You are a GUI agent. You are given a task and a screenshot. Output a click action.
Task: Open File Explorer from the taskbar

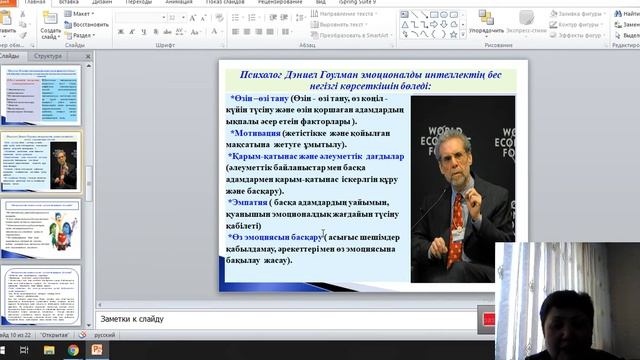click(49, 350)
